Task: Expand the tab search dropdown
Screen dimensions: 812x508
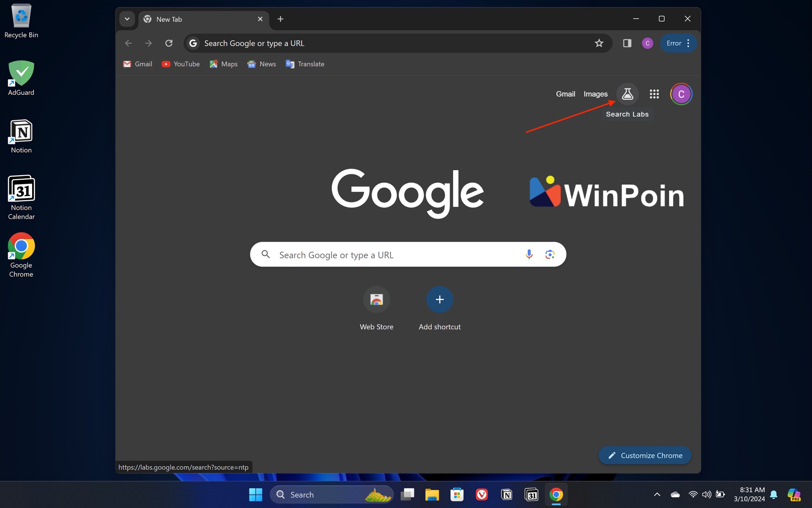Action: coord(127,19)
